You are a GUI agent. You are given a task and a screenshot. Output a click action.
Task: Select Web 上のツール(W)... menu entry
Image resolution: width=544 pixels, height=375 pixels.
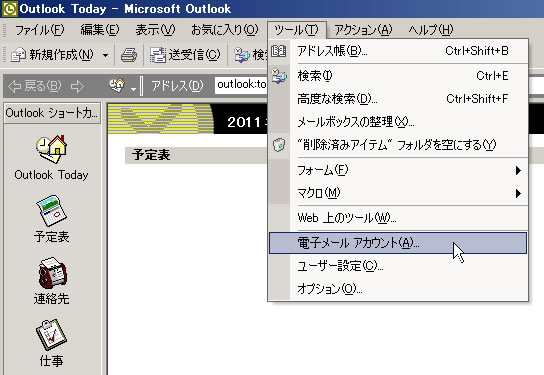pos(398,218)
